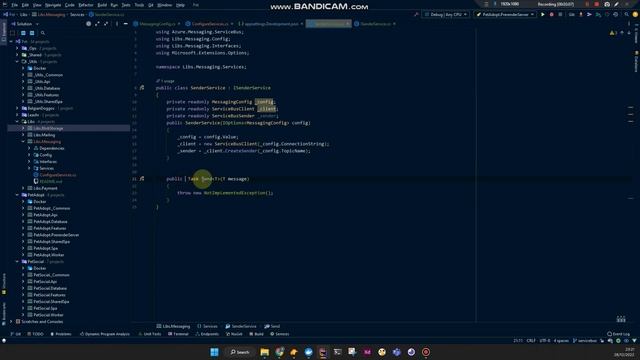
Task: Click the gutter icon beside the Send method
Action: (x=142, y=179)
